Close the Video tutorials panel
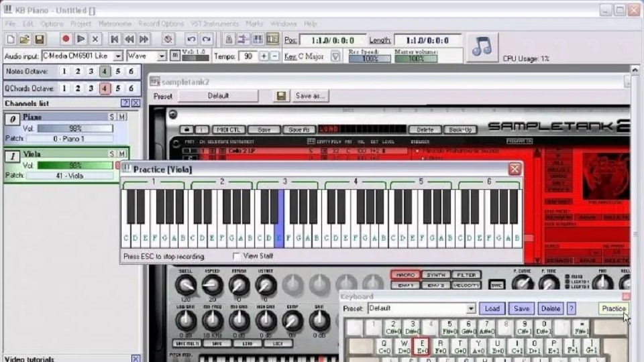Image resolution: width=644 pixels, height=362 pixels. 136,359
